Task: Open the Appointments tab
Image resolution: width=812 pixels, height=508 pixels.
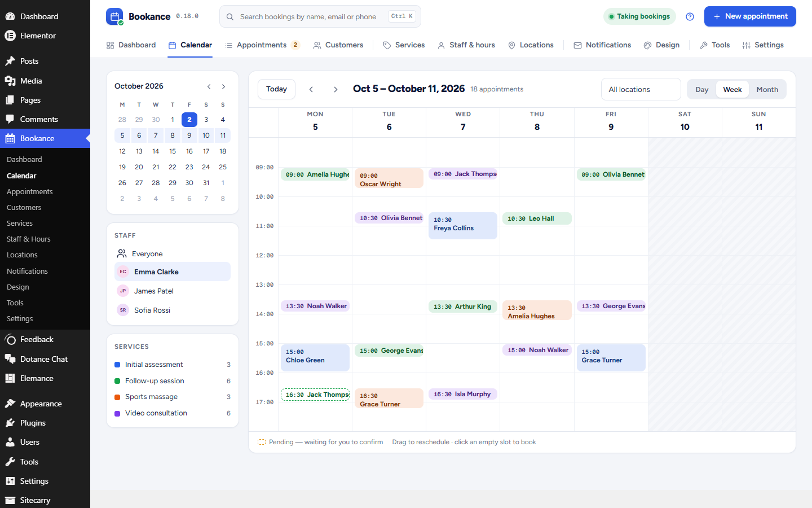Action: [x=262, y=45]
